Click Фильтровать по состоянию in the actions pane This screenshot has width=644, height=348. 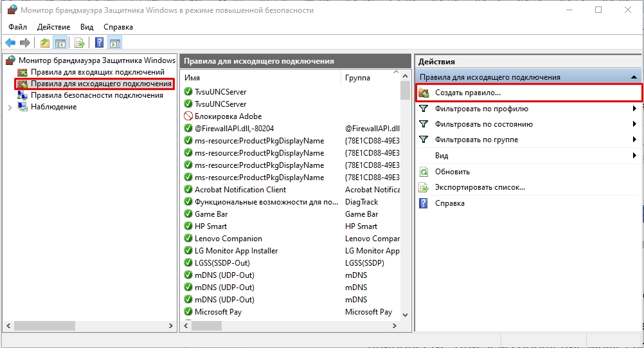point(483,124)
